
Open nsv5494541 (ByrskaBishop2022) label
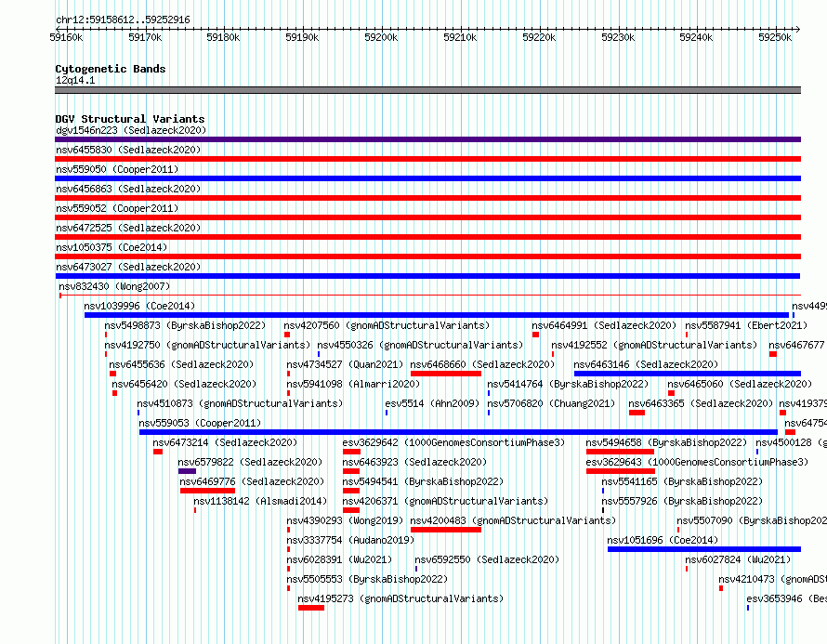pyautogui.click(x=423, y=481)
